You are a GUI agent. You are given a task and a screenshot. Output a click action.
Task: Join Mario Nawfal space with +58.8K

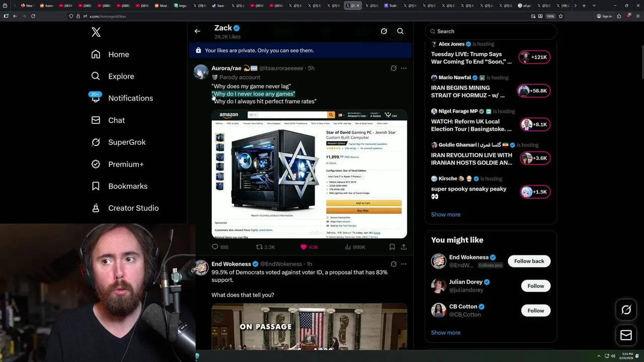point(534,90)
